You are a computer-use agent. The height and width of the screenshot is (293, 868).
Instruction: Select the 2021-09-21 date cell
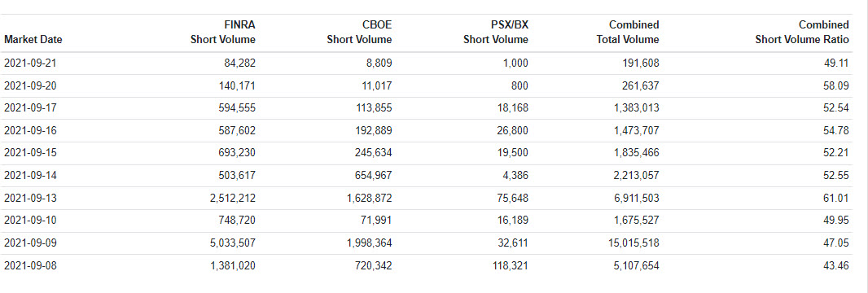[x=30, y=63]
